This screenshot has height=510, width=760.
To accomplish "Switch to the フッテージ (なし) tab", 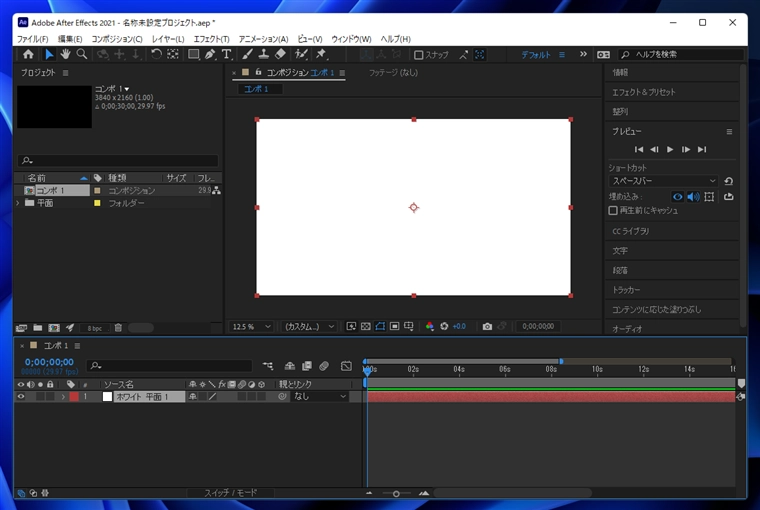I will click(x=393, y=73).
